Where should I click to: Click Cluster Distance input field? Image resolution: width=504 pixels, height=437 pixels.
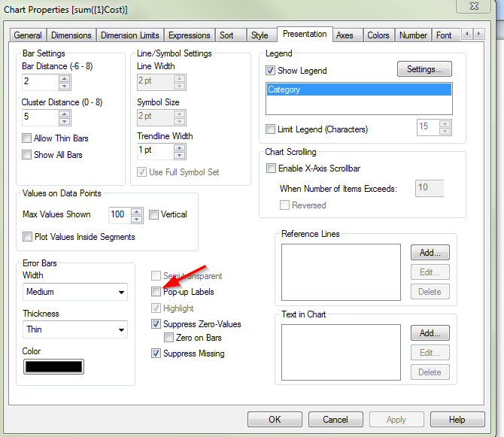[x=40, y=117]
